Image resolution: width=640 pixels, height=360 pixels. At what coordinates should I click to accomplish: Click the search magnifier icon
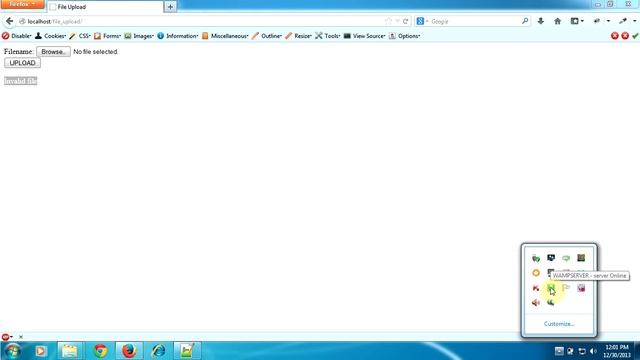[x=525, y=21]
